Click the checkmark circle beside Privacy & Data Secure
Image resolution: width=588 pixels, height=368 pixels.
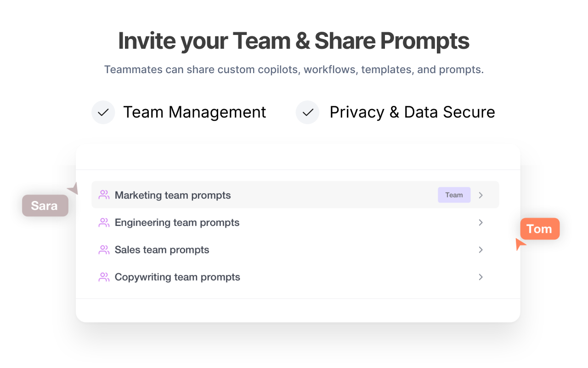(307, 112)
